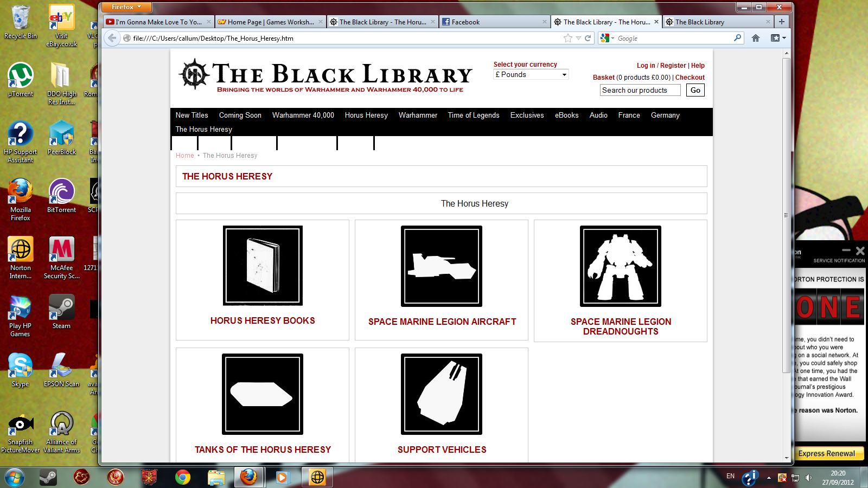Open a new tab with plus button
This screenshot has height=488, width=868.
click(x=782, y=22)
